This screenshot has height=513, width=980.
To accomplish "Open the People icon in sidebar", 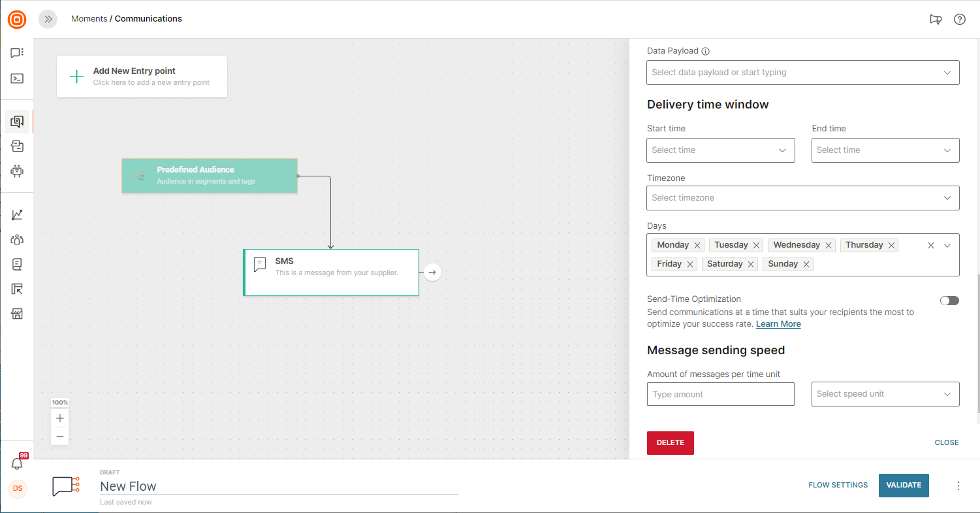I will pos(17,239).
